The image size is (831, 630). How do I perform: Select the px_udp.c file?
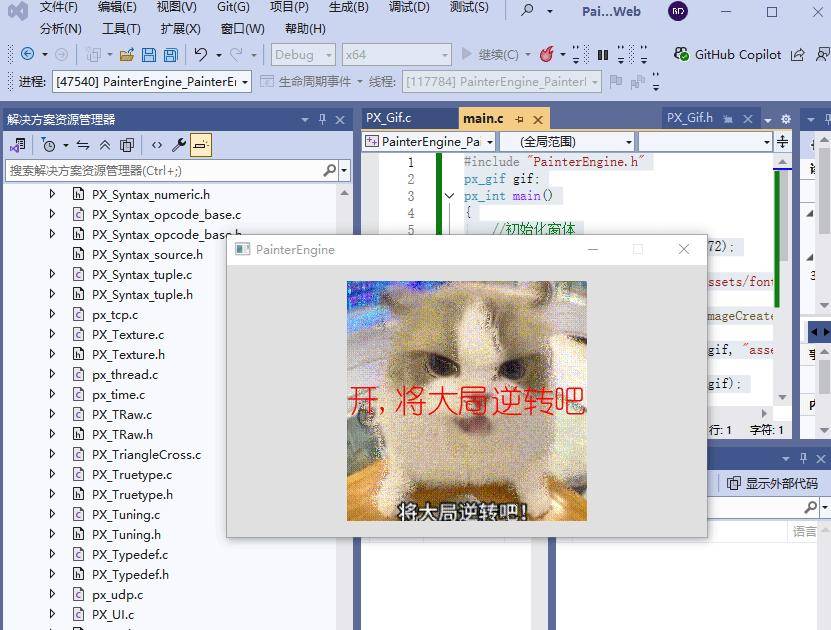tap(117, 594)
